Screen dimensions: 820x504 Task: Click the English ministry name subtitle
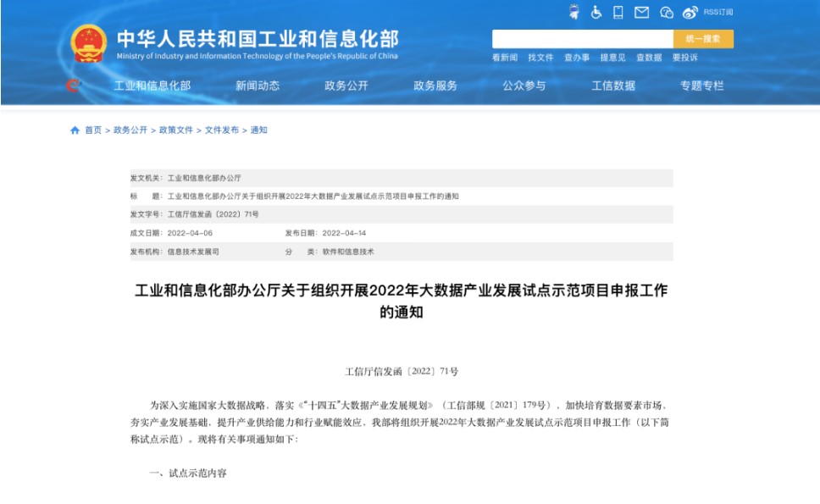pyautogui.click(x=258, y=56)
